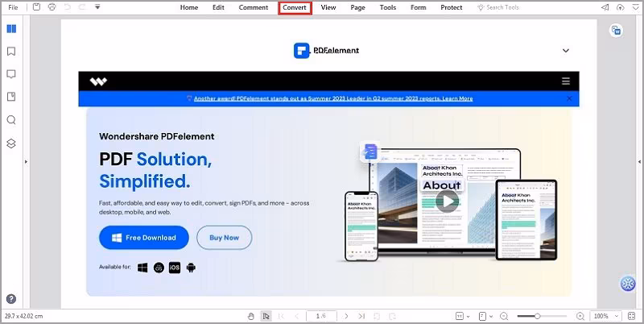Open the Form tab
This screenshot has width=644, height=324.
[x=418, y=7]
